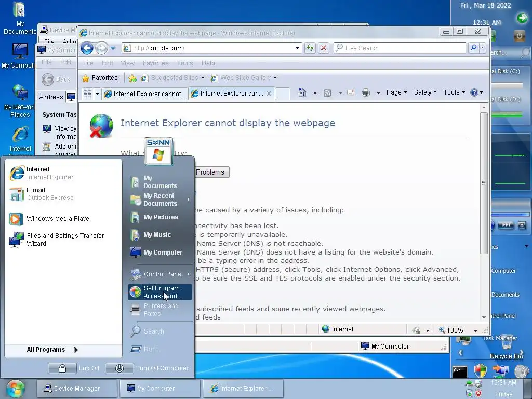Open the IE Help menu

click(x=208, y=63)
